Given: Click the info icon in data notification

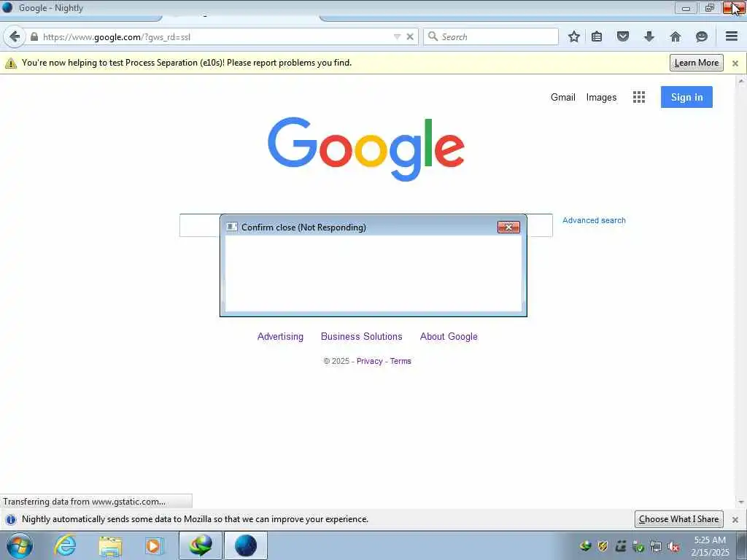Looking at the screenshot, I should [x=10, y=519].
